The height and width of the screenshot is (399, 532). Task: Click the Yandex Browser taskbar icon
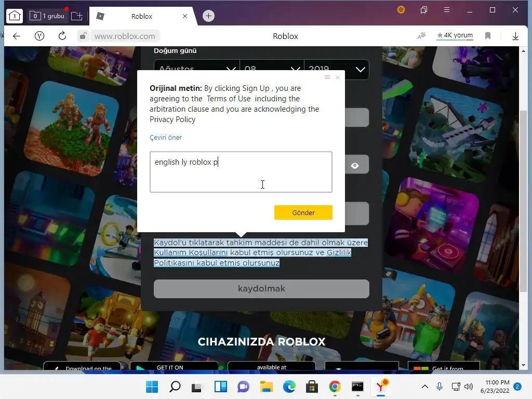coord(381,387)
